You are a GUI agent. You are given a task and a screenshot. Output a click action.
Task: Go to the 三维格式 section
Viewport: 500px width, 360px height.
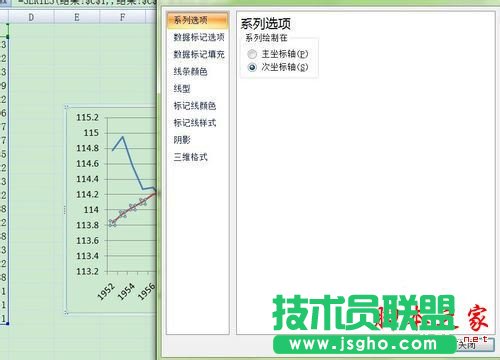coord(190,157)
